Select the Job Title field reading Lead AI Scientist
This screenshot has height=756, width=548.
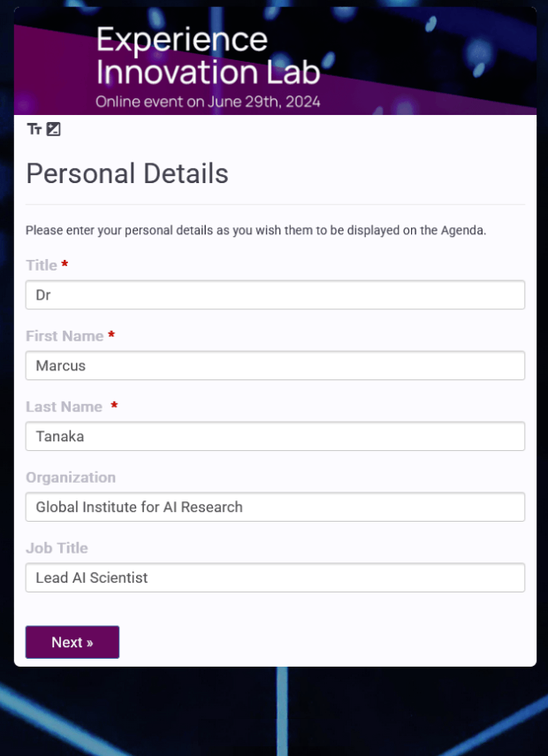point(275,577)
